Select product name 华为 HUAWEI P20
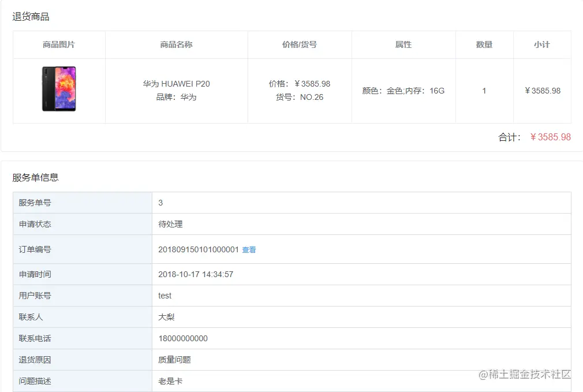583x392 pixels. coord(176,84)
